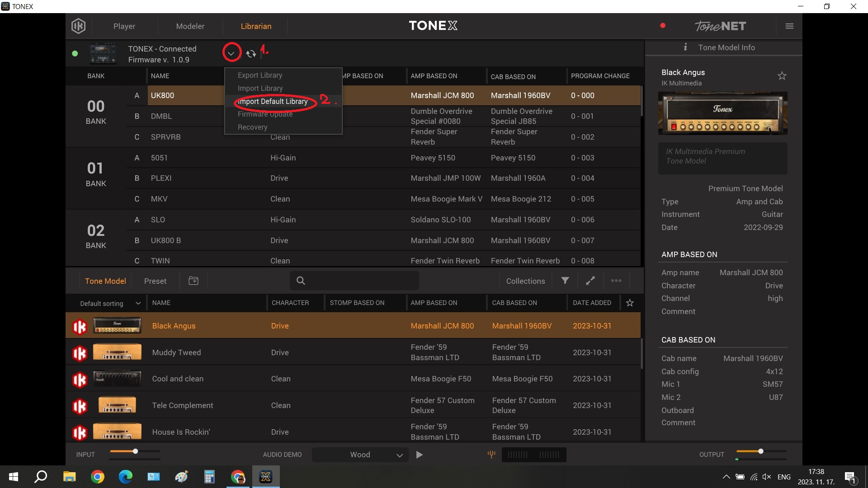This screenshot has height=488, width=868.
Task: Switch to the Player tab
Action: [124, 26]
